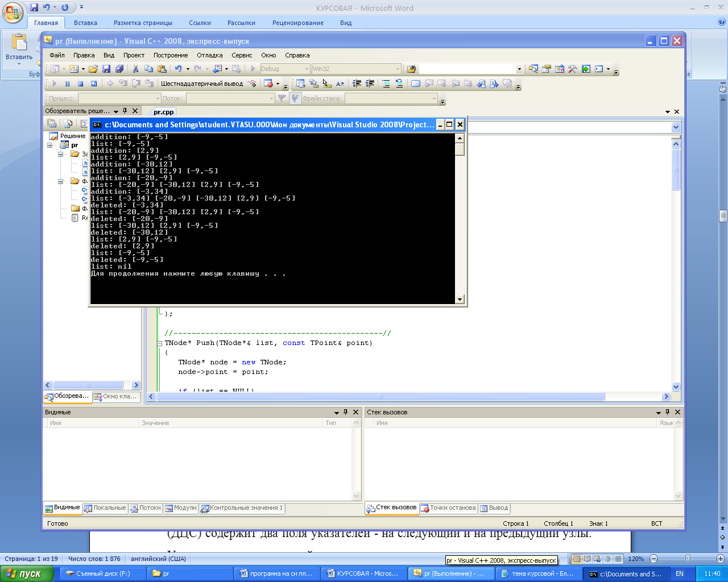The width and height of the screenshot is (728, 582).
Task: Click the Increase Indent icon in text editor toolbar
Action: click(370, 84)
